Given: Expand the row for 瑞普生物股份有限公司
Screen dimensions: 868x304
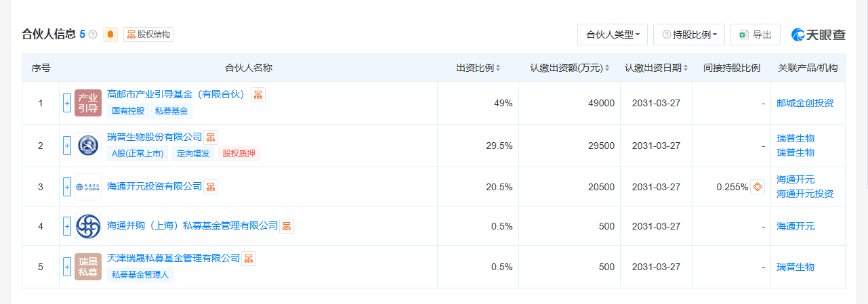Looking at the screenshot, I should (x=67, y=146).
